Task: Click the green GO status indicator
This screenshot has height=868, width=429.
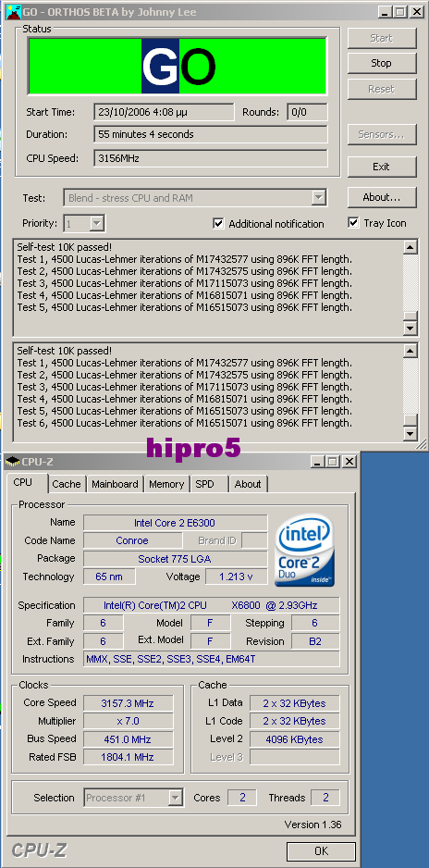Action: pyautogui.click(x=178, y=66)
